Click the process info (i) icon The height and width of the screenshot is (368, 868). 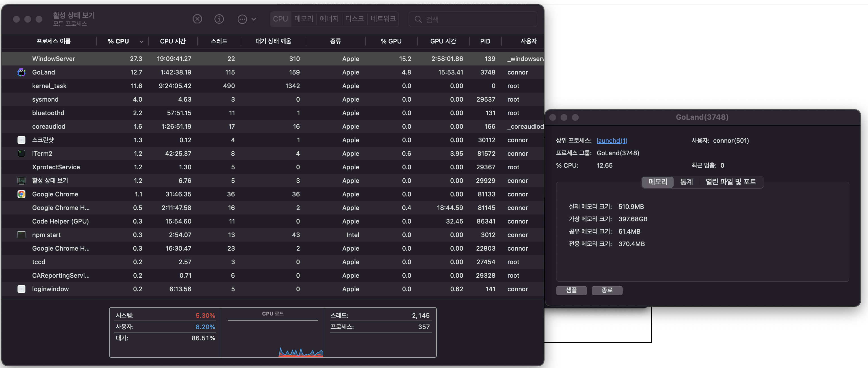pyautogui.click(x=219, y=19)
